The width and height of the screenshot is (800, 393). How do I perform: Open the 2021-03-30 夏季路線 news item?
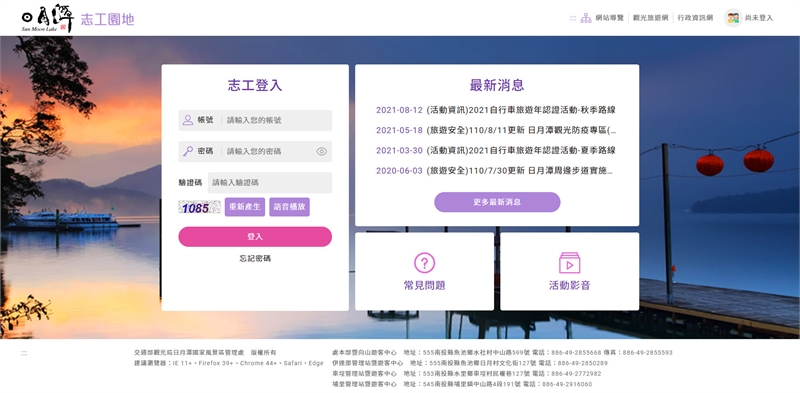point(496,151)
